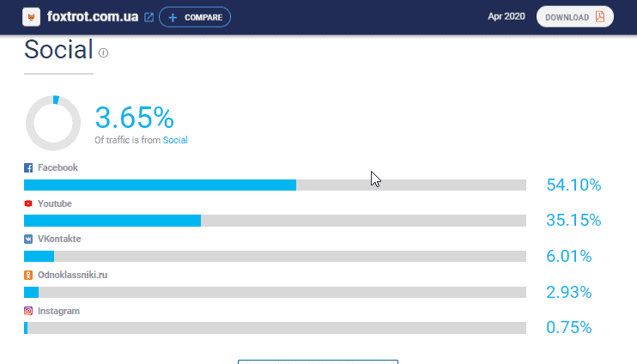Viewport: 637px width, 364px height.
Task: Click the Youtube label text
Action: point(55,203)
